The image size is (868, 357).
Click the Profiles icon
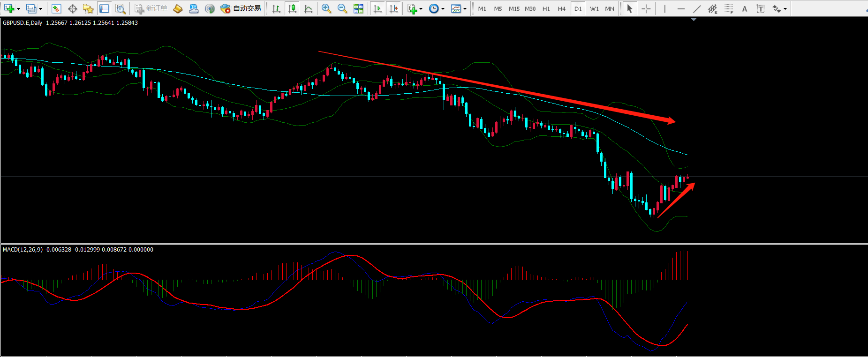pos(31,8)
